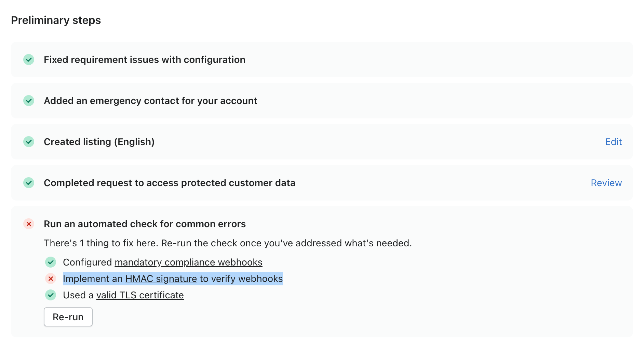Open the HMAC signature documentation link

[x=161, y=279]
